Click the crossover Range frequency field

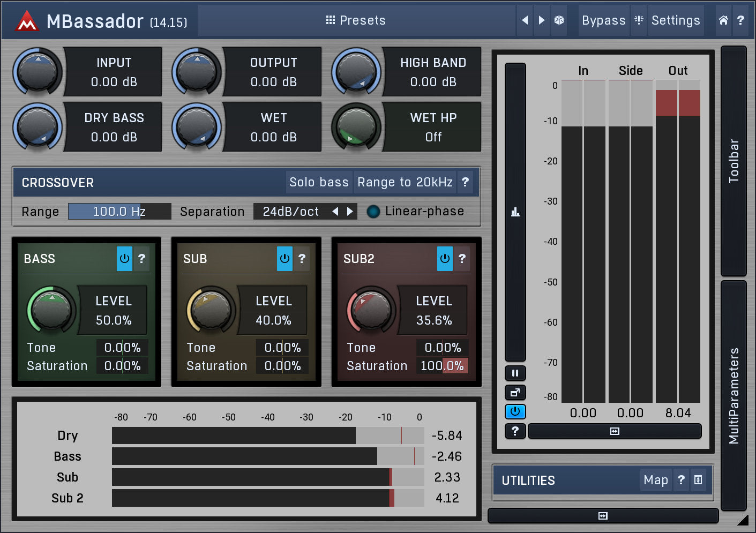[119, 212]
